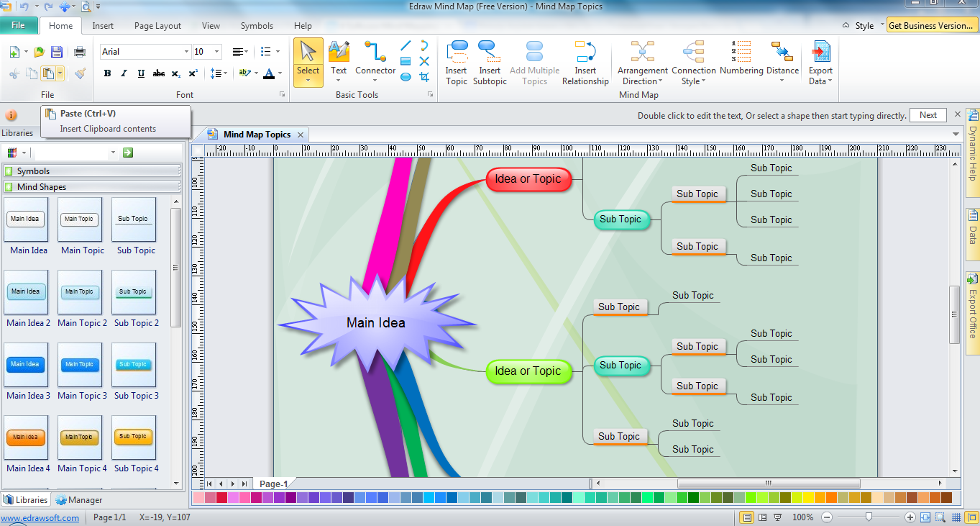
Task: Select the arc drawing tool
Action: coord(424,45)
